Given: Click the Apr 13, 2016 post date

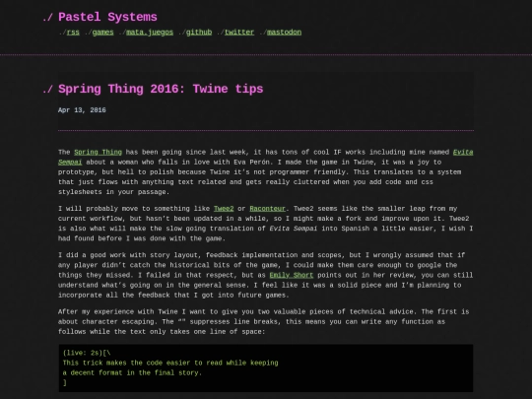Looking at the screenshot, I should tap(82, 110).
